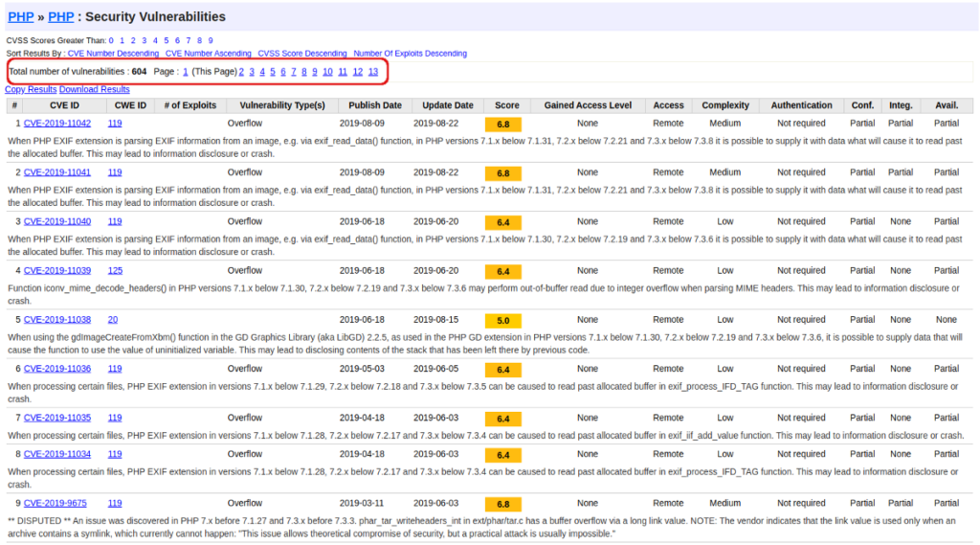
Task: Click 6.8 score badge for CVE-2019-9675
Action: point(503,504)
